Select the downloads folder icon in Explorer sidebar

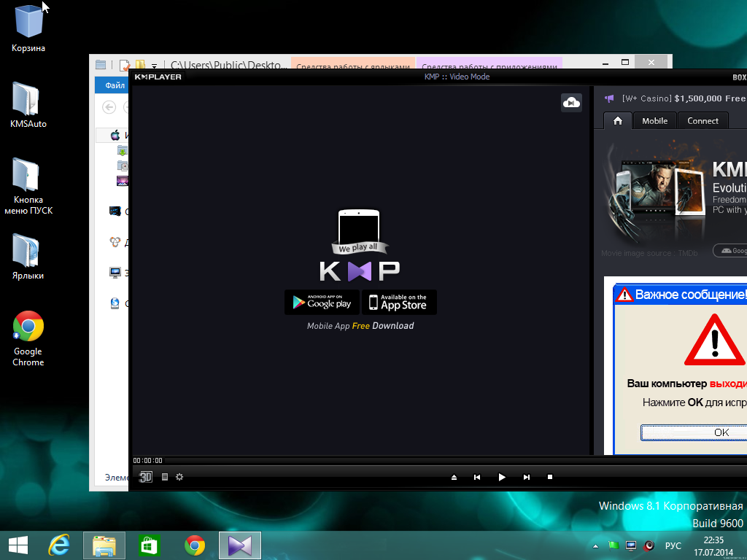pos(123,150)
